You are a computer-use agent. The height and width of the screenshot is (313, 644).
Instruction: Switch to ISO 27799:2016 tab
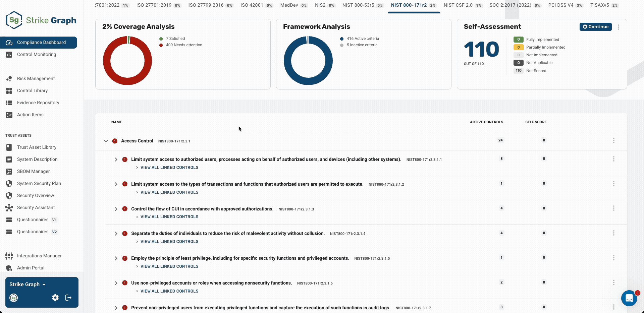211,5
